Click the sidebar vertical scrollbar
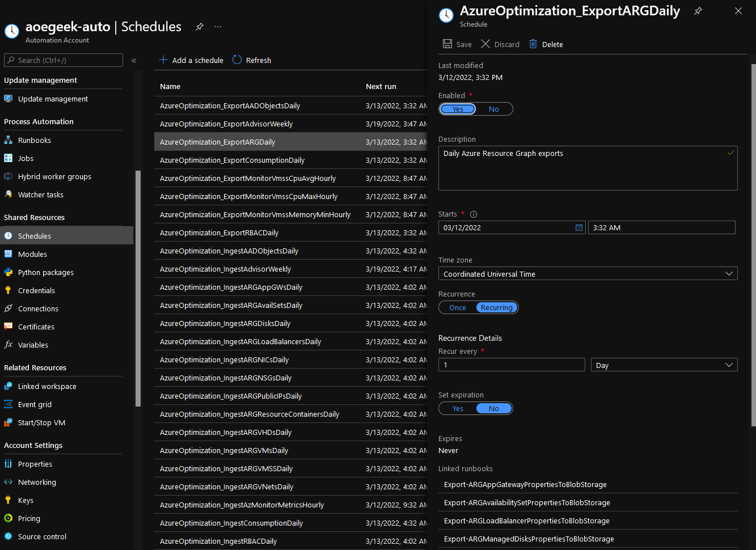 point(138,288)
